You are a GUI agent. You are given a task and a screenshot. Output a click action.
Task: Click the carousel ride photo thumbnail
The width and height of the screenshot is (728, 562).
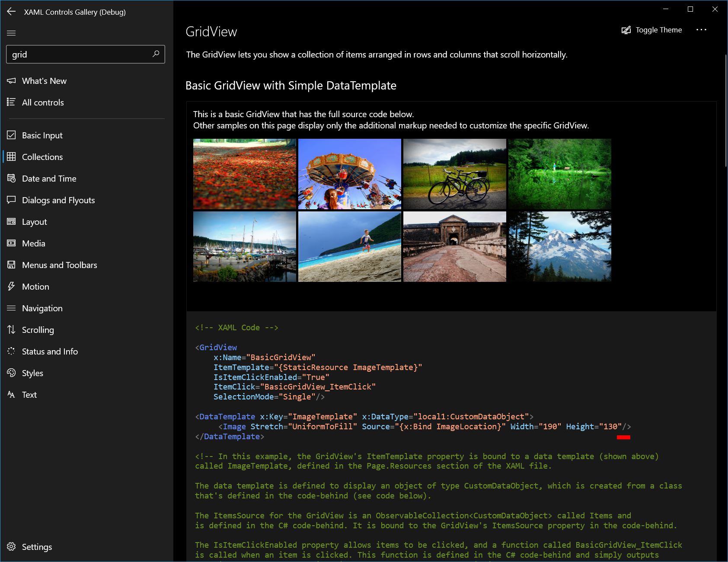349,174
